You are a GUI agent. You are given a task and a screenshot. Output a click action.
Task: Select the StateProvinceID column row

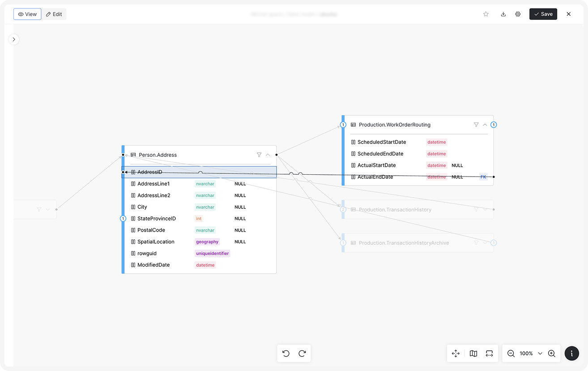pos(157,219)
